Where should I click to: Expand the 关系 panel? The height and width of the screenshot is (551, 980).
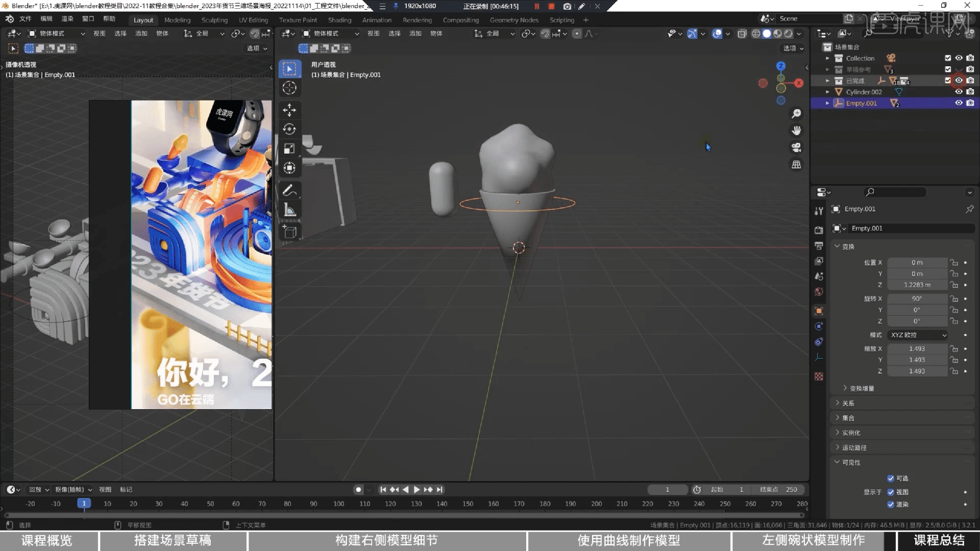click(847, 404)
